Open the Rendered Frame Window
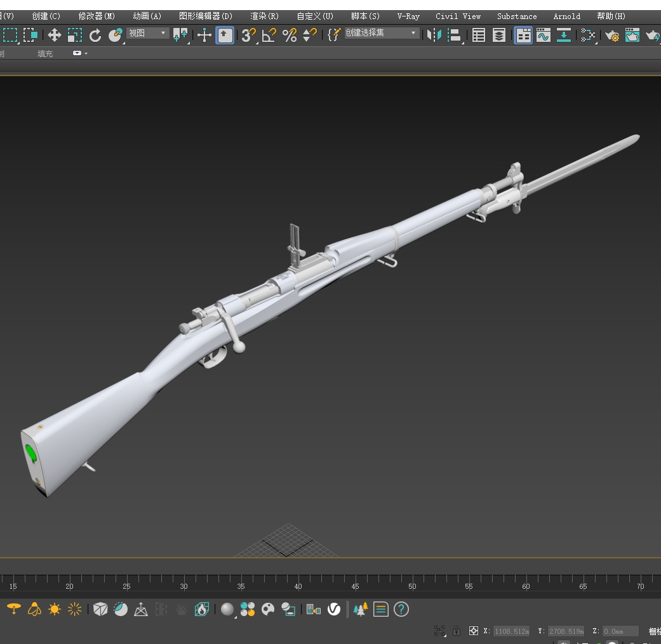The height and width of the screenshot is (644, 661). point(632,36)
